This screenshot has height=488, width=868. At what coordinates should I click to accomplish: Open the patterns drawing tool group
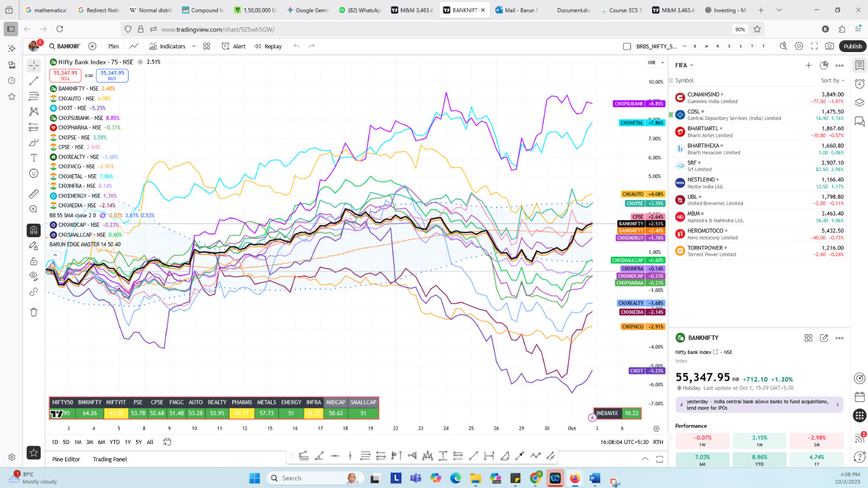[34, 111]
